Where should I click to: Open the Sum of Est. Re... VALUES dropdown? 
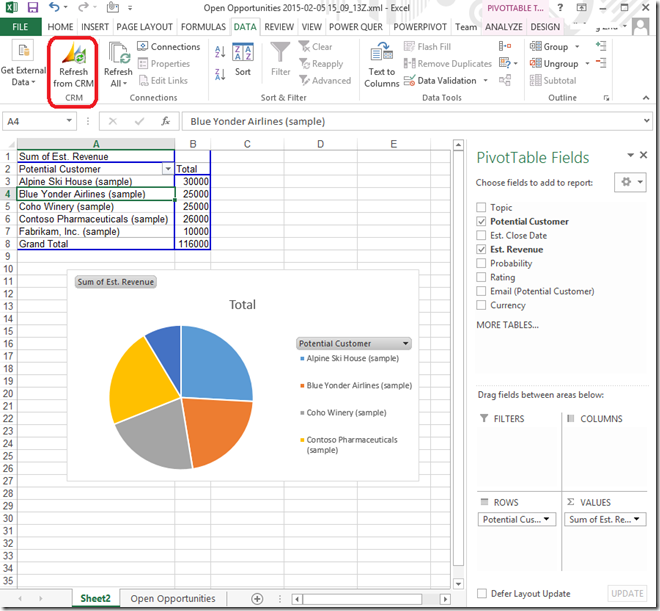coord(636,519)
